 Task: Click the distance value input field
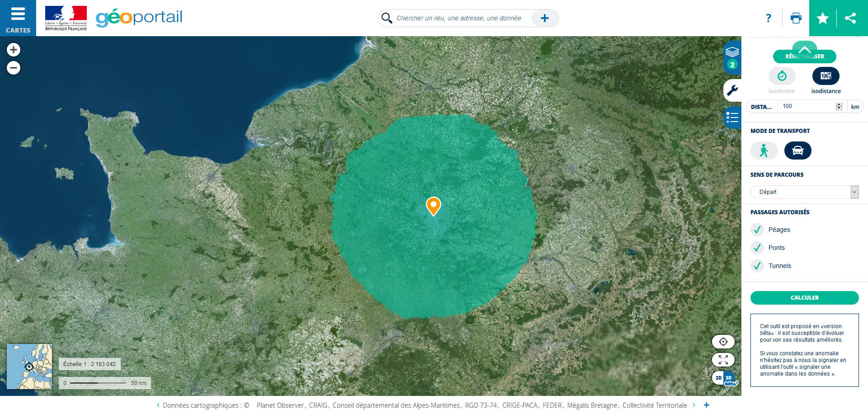tap(808, 106)
